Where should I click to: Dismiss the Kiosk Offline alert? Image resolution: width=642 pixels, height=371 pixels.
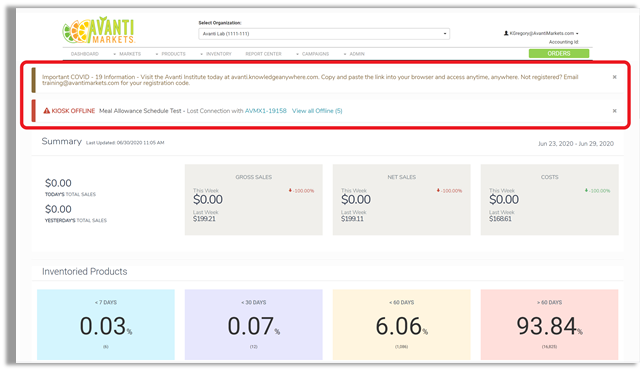(615, 111)
